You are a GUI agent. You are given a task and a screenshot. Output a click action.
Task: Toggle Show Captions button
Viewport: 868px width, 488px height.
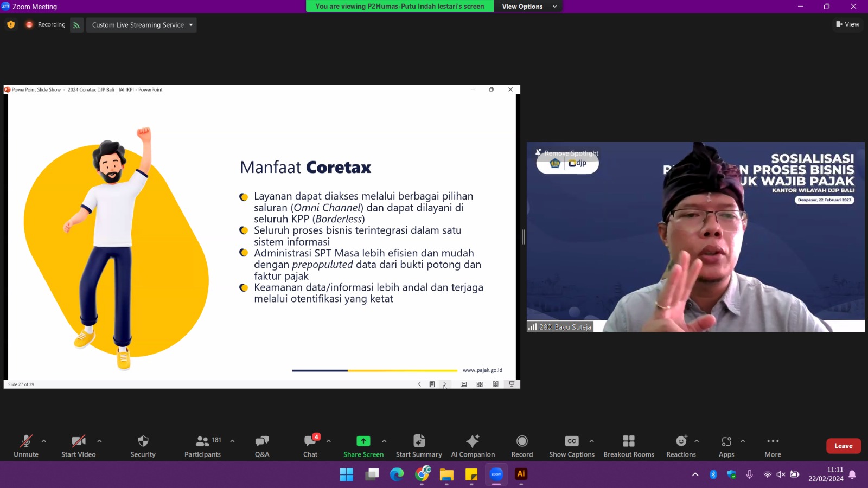point(571,446)
